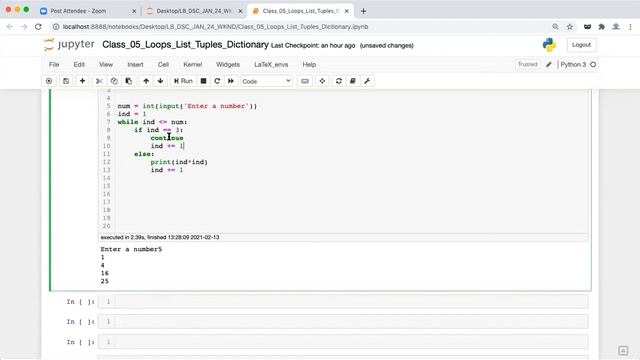The height and width of the screenshot is (360, 640).
Task: Click the kernel idle circle indicator
Action: coord(593,64)
